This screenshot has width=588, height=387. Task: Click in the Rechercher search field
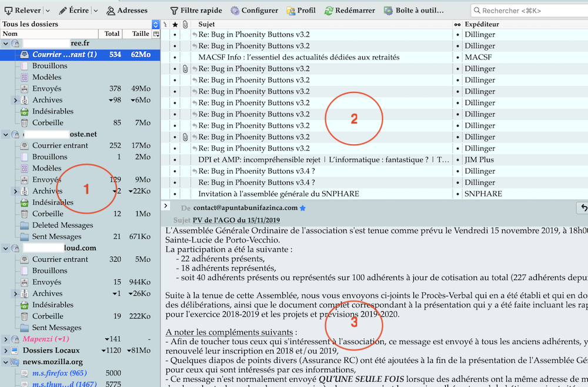[x=529, y=11]
